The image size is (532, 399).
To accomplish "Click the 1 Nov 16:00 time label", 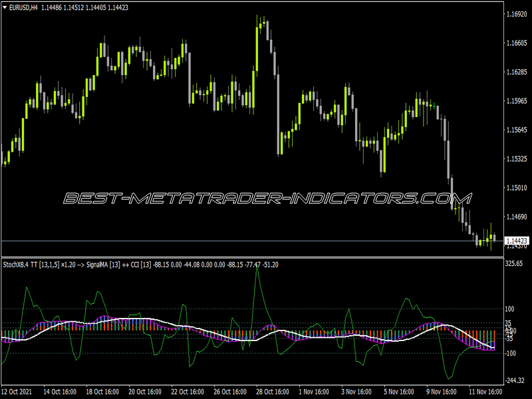I will click(x=314, y=392).
